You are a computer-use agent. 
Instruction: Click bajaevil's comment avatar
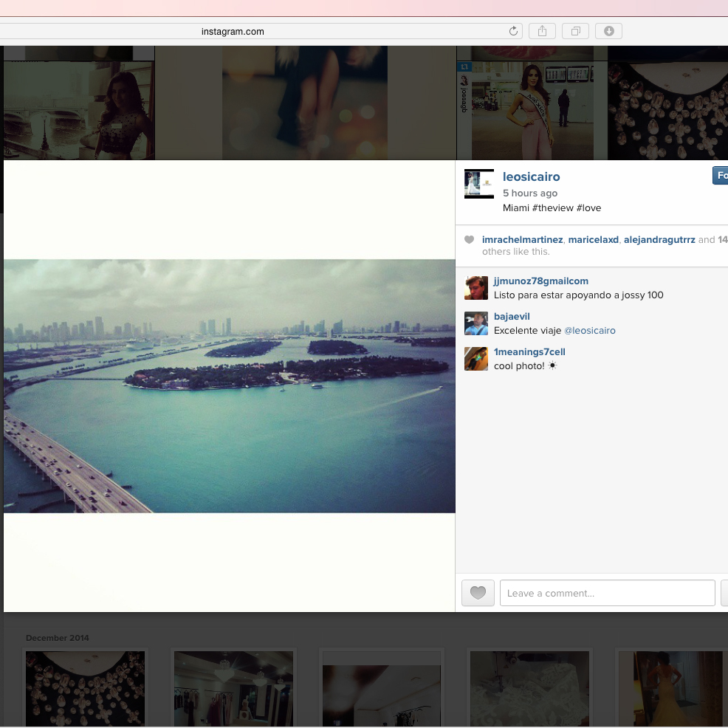click(476, 323)
